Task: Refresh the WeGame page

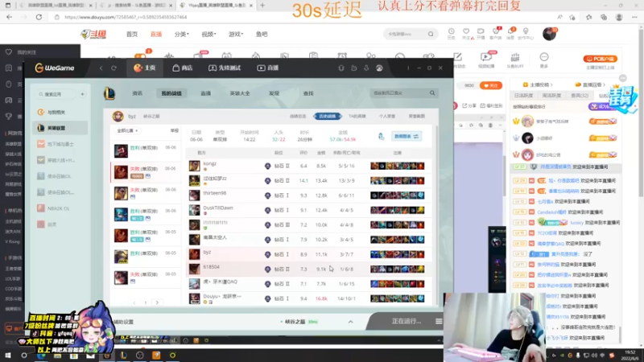Action: (114, 68)
